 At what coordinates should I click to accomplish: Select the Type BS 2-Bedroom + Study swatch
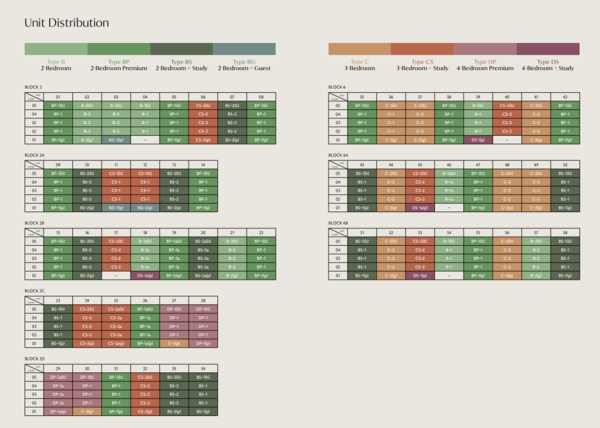coord(181,48)
